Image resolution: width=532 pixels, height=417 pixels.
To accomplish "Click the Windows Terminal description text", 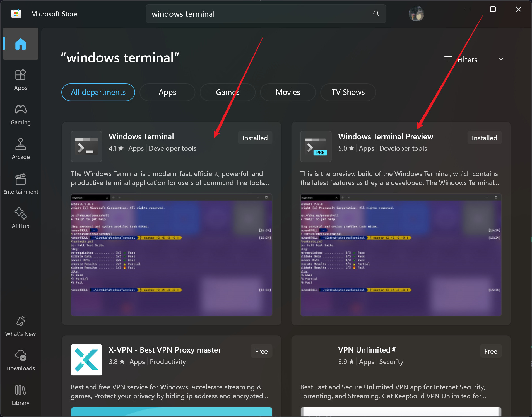I will [x=170, y=178].
